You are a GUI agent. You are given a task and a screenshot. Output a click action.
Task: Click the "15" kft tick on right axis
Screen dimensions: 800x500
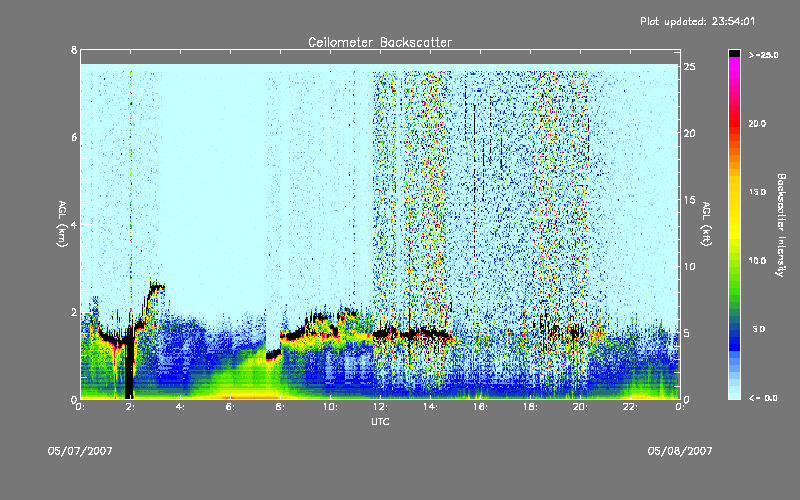click(690, 200)
